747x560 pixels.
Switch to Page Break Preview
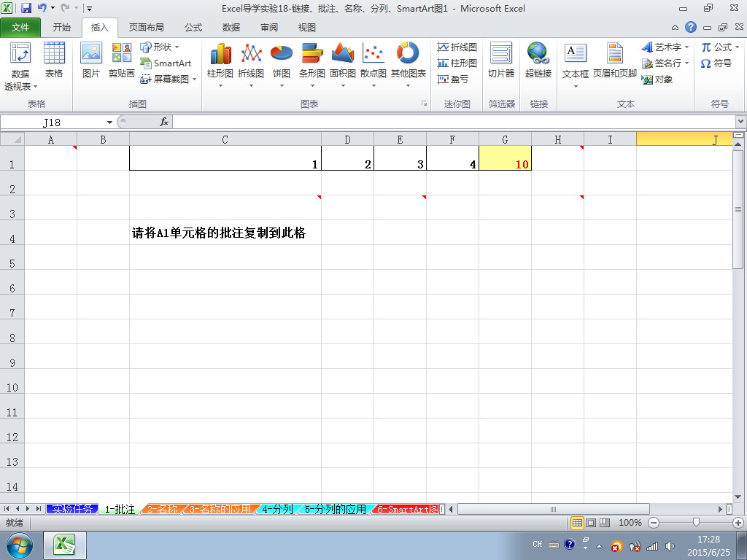click(x=604, y=523)
